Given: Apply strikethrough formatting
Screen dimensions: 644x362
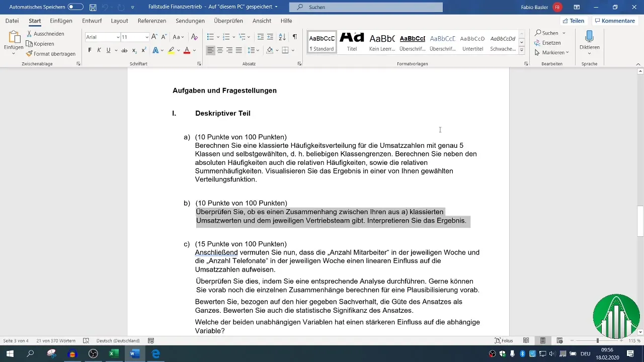Looking at the screenshot, I should tap(124, 50).
